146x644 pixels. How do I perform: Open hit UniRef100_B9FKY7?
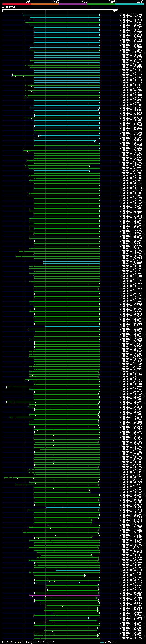click(131, 75)
